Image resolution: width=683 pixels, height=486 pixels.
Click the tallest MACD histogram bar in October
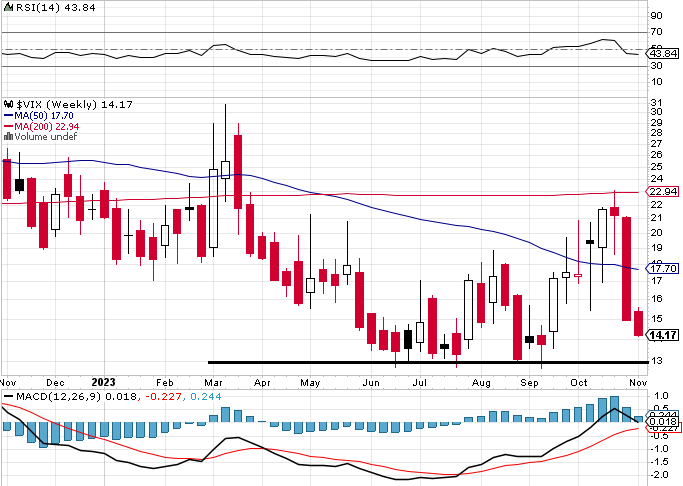[x=614, y=409]
